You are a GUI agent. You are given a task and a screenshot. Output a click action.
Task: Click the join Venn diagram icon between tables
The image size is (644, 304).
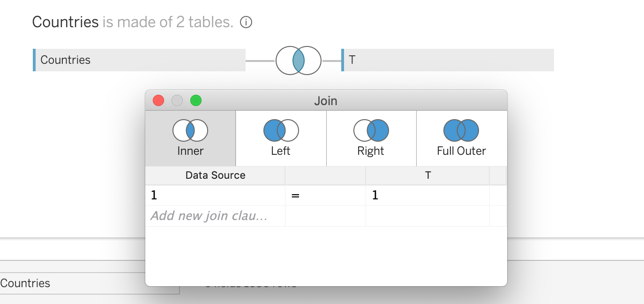tap(299, 61)
